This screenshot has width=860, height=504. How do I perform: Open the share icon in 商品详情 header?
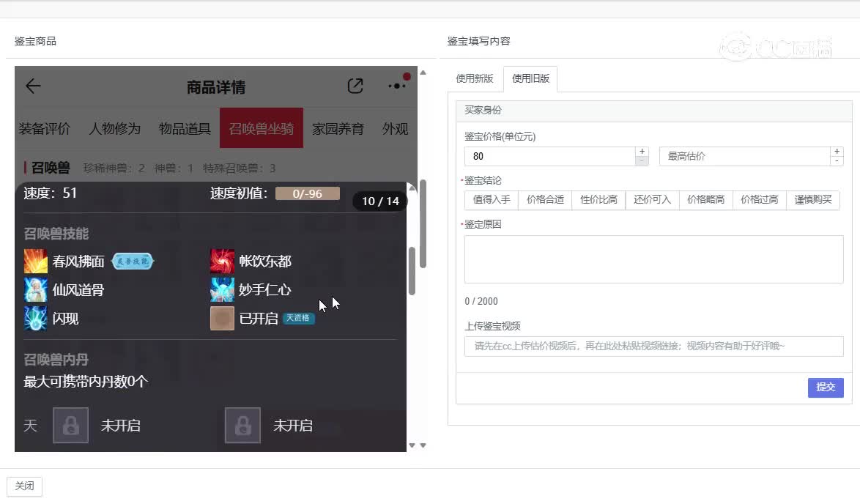pyautogui.click(x=355, y=86)
